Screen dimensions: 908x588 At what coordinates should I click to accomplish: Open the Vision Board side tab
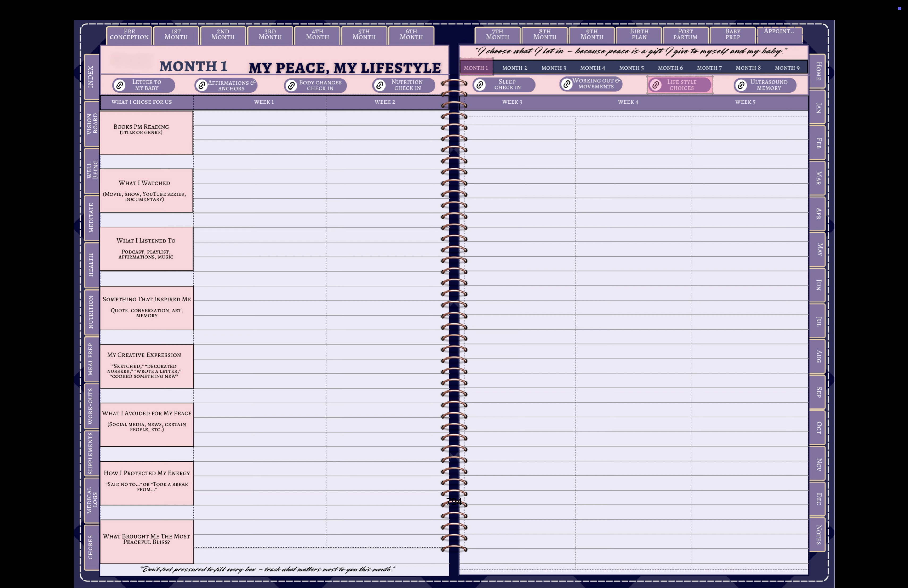[x=92, y=124]
